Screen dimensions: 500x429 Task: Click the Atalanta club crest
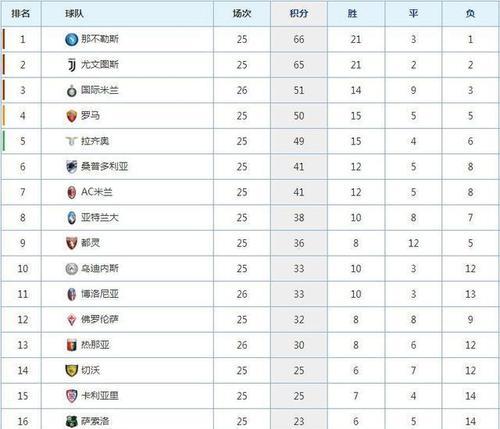click(x=71, y=218)
